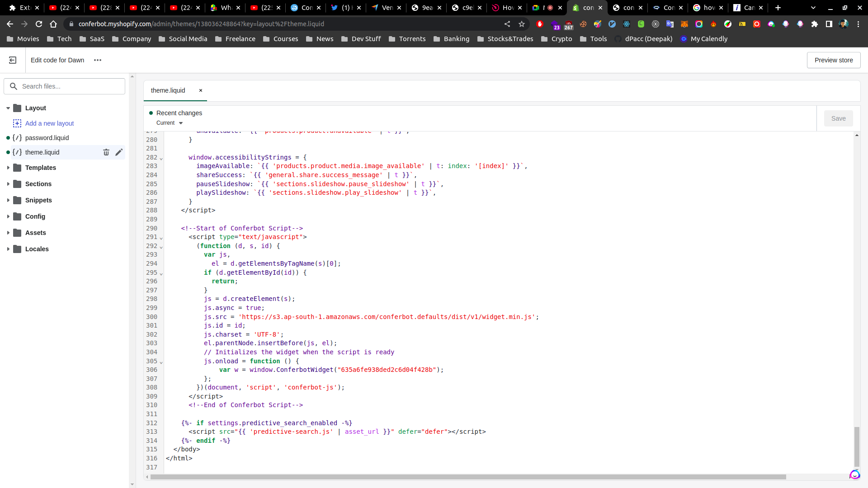
Task: Delete theme.liquid using trash icon
Action: click(x=106, y=153)
